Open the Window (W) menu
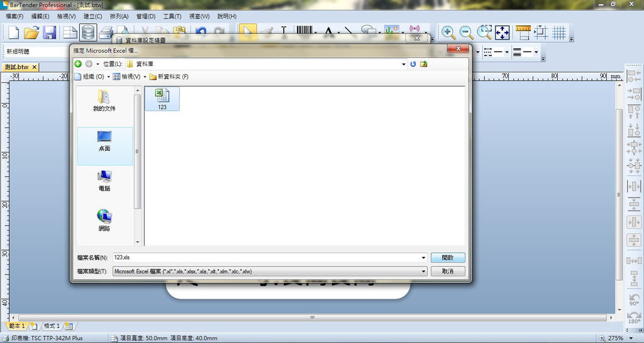This screenshot has width=644, height=343. (199, 16)
